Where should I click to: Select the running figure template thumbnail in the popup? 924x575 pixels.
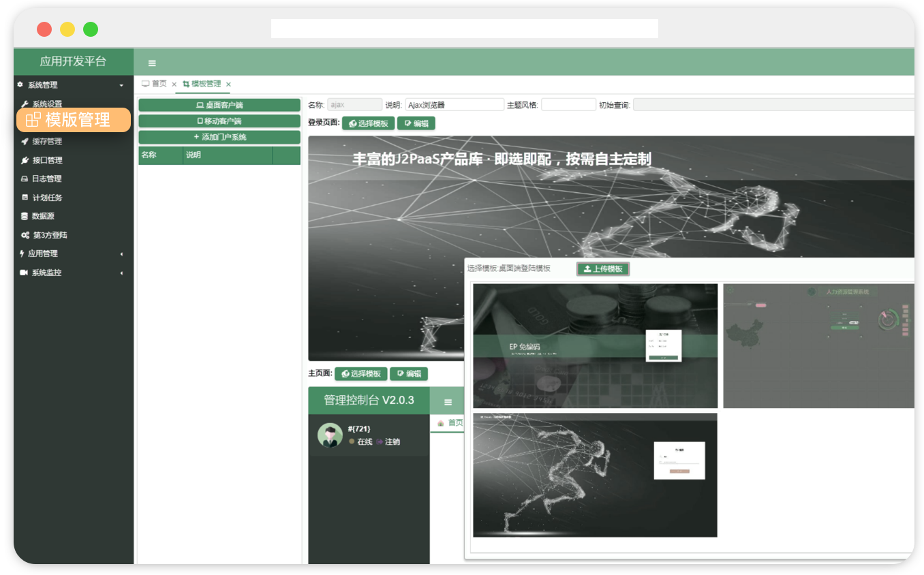click(595, 475)
